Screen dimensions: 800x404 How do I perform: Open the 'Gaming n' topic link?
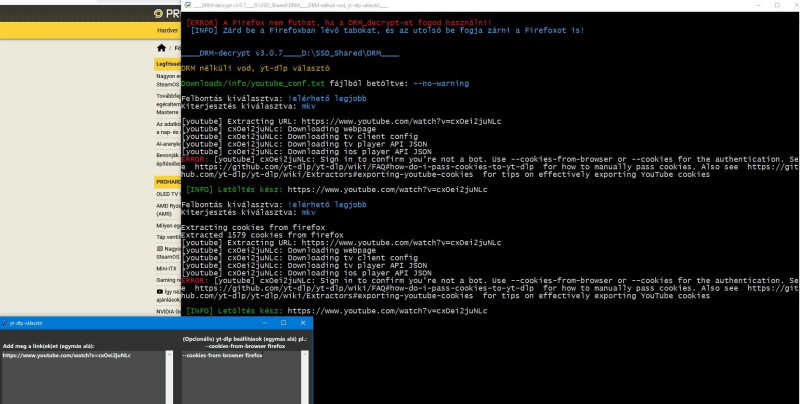pyautogui.click(x=168, y=280)
